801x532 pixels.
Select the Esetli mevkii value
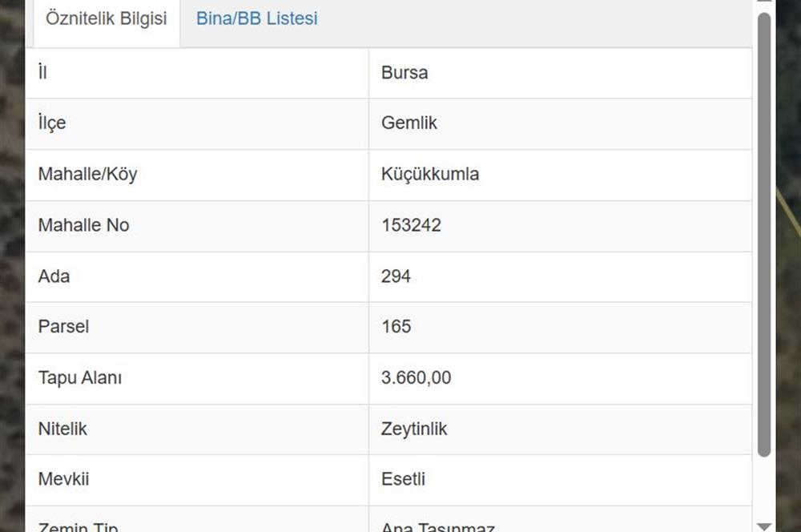403,480
